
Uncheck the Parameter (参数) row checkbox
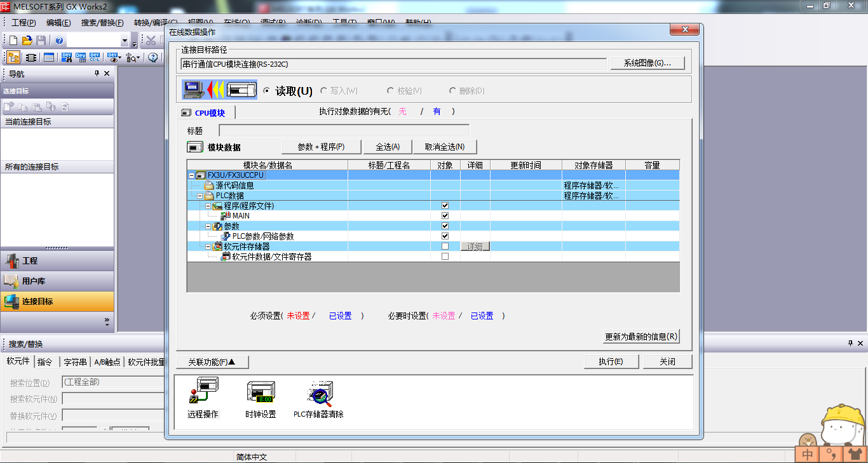click(x=445, y=226)
